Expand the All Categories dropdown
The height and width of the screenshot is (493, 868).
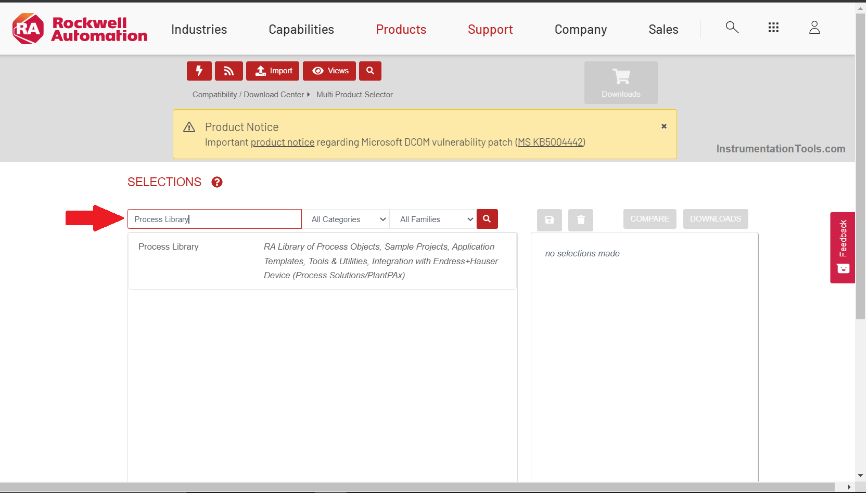[x=347, y=219]
